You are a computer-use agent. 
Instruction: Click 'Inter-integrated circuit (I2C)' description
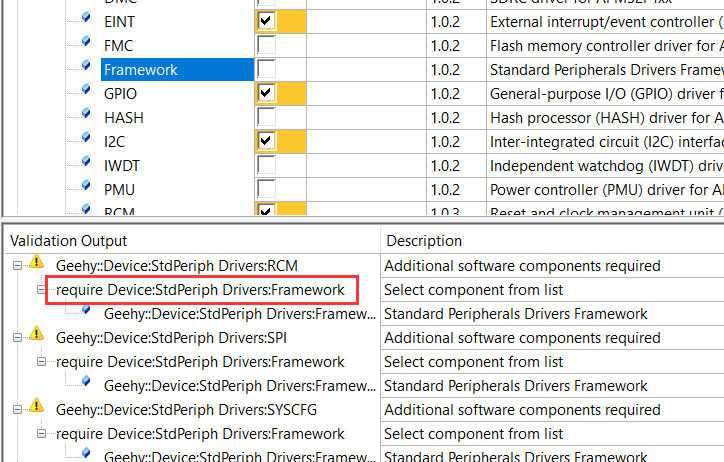[607, 142]
